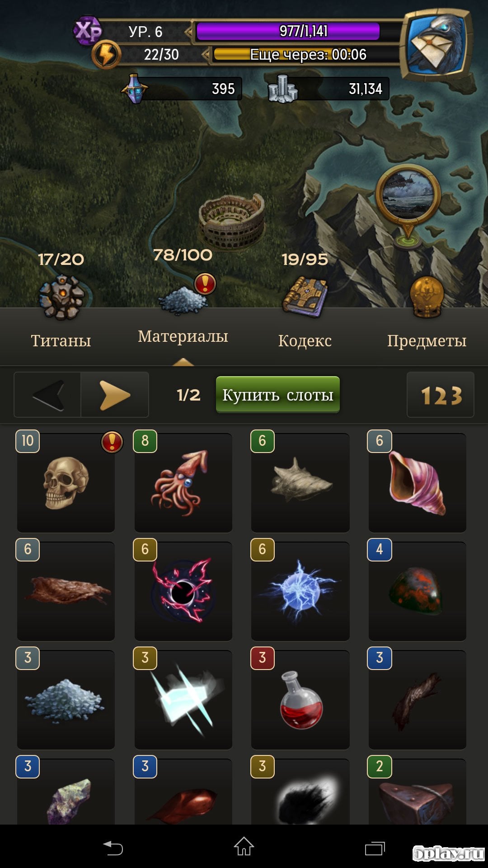Select the red potion flask material

pyautogui.click(x=300, y=700)
